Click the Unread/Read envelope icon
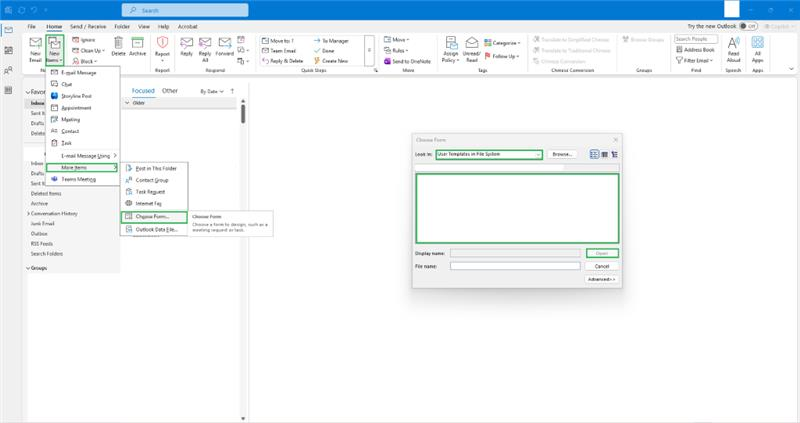 471,43
